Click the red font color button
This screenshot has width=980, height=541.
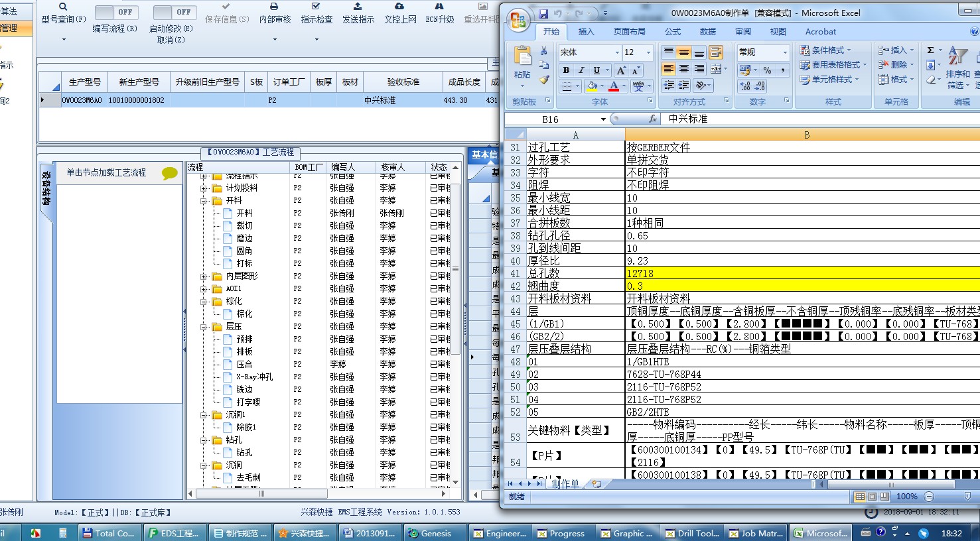[614, 86]
